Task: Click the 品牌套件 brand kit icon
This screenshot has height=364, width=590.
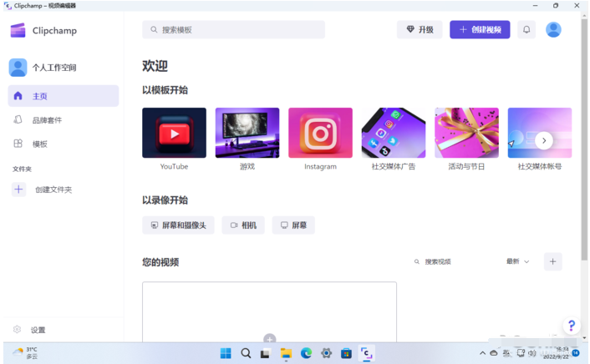Action: pyautogui.click(x=18, y=119)
